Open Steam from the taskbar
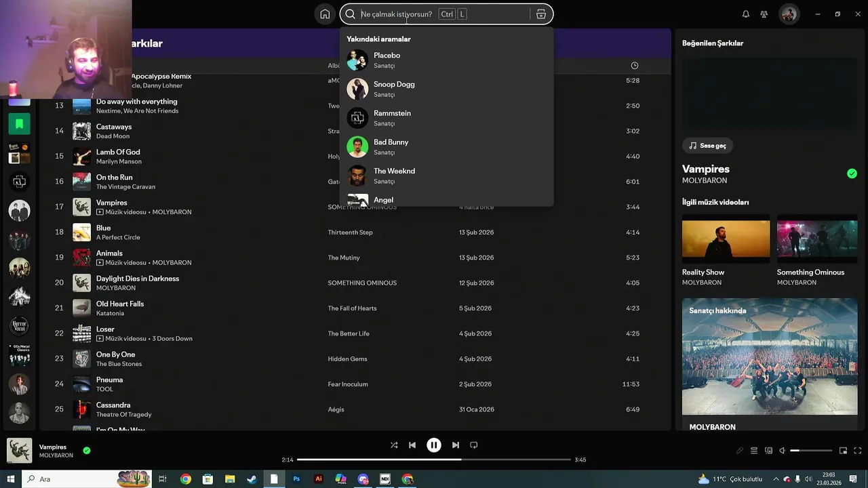Viewport: 868px width, 488px height. click(252, 479)
